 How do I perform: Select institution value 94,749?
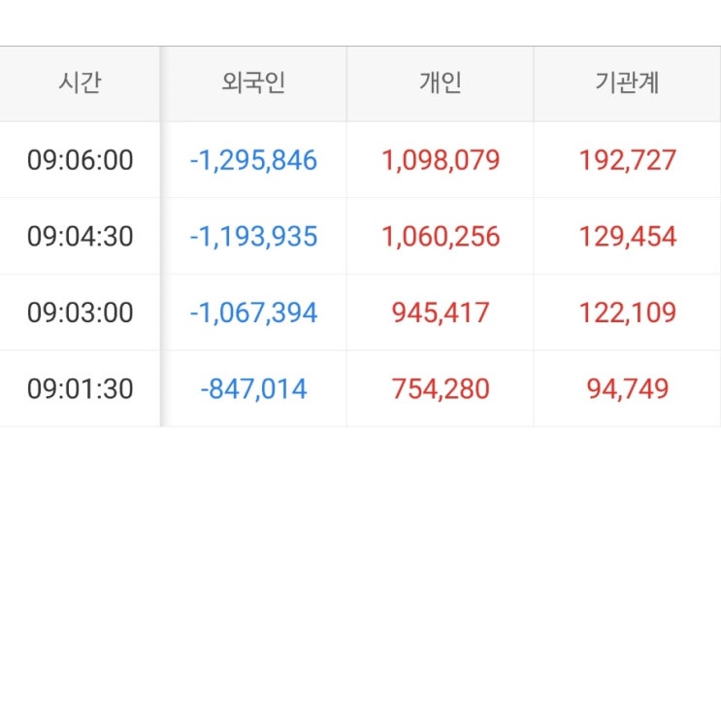[x=627, y=388]
